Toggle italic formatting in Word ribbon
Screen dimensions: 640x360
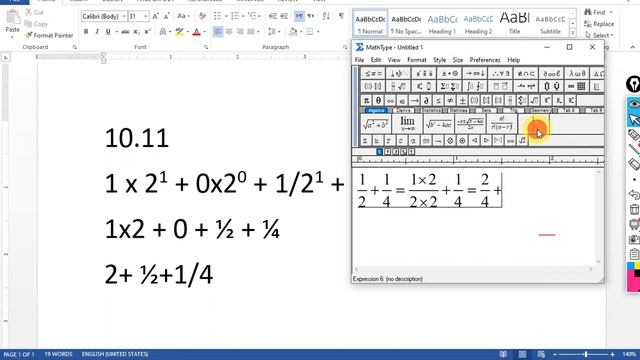[97, 31]
